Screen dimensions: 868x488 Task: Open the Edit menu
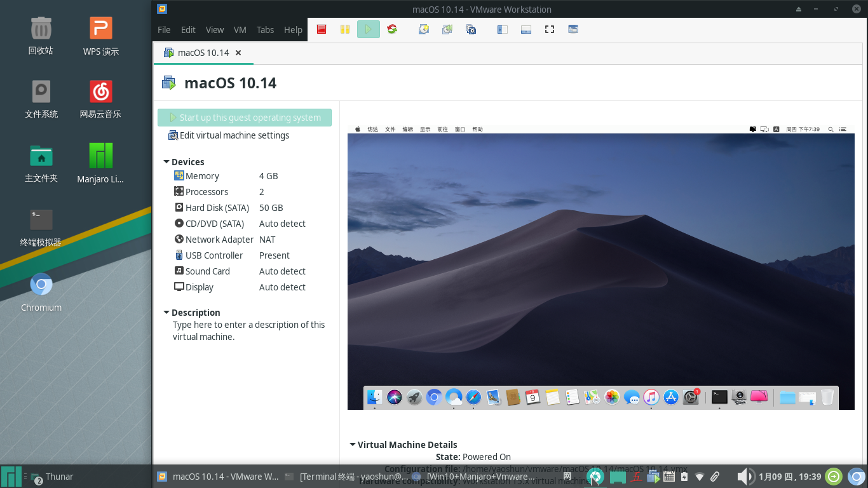click(x=188, y=30)
